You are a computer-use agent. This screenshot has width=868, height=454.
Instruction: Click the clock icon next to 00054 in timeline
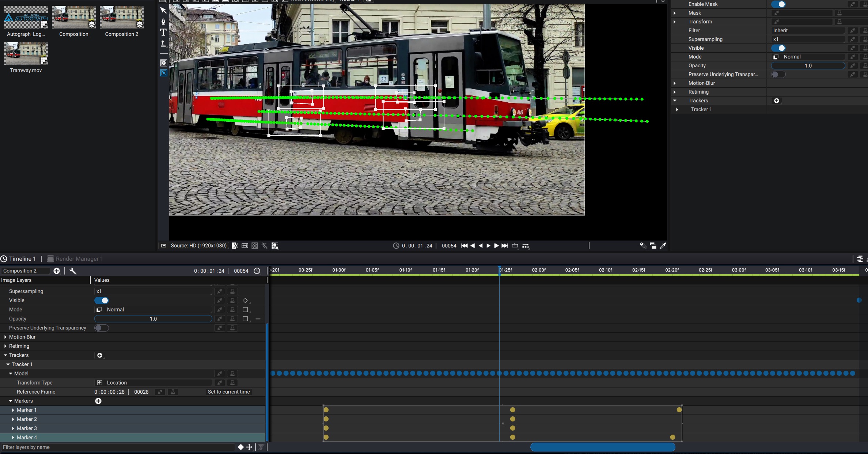[x=257, y=271]
